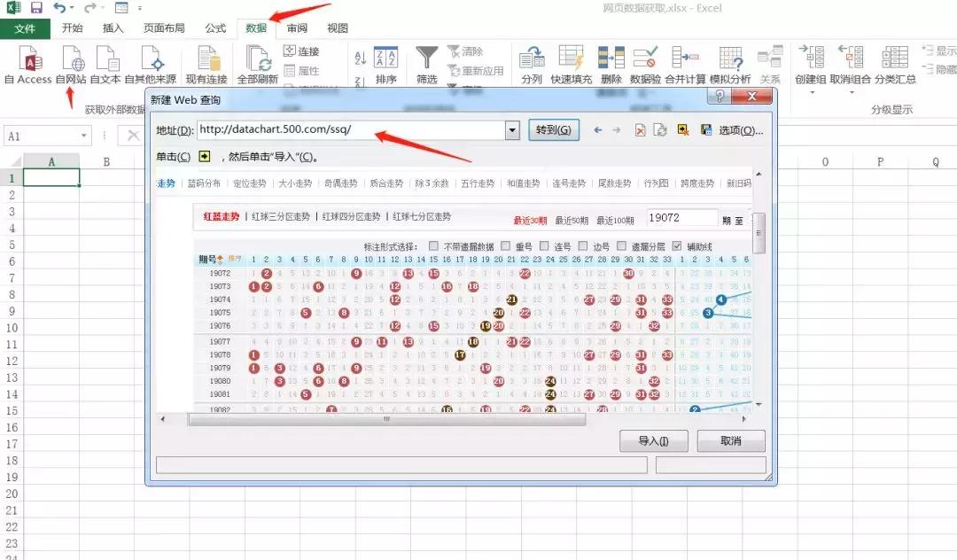Click the From Web (自网站) icon
Viewport: 957px width, 560px height.
coord(73,59)
